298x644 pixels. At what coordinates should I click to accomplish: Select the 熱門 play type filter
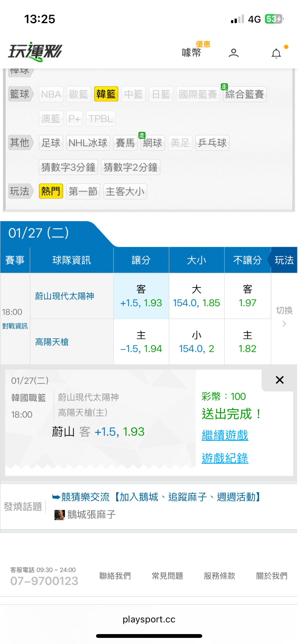pos(51,191)
